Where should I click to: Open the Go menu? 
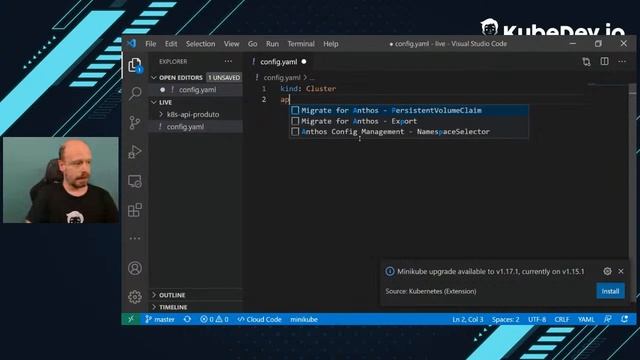(x=253, y=44)
